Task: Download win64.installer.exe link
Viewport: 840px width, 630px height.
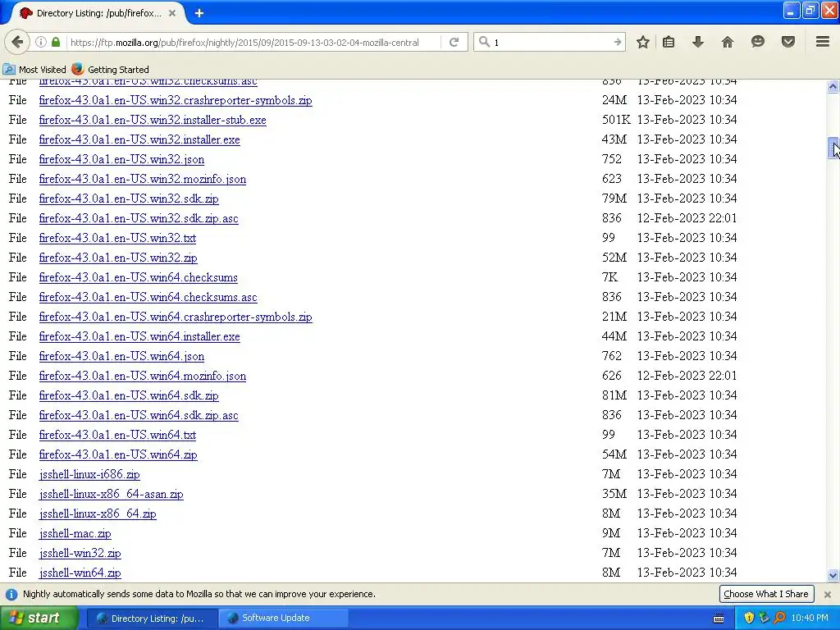Action: 139,336
